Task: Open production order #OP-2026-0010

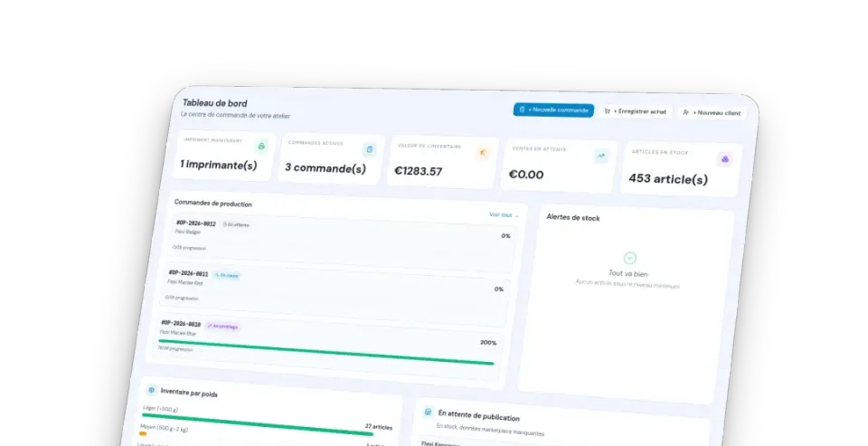Action: click(326, 348)
